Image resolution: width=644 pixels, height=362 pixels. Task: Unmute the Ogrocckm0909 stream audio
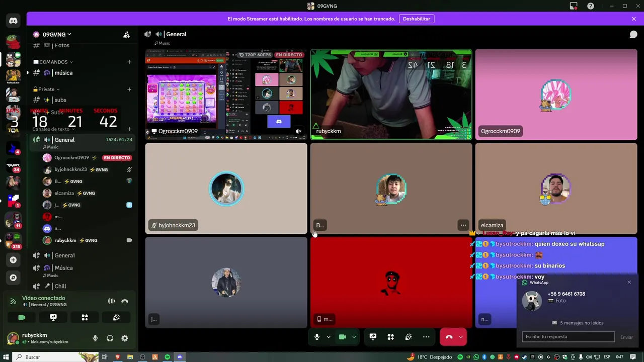[x=298, y=131]
